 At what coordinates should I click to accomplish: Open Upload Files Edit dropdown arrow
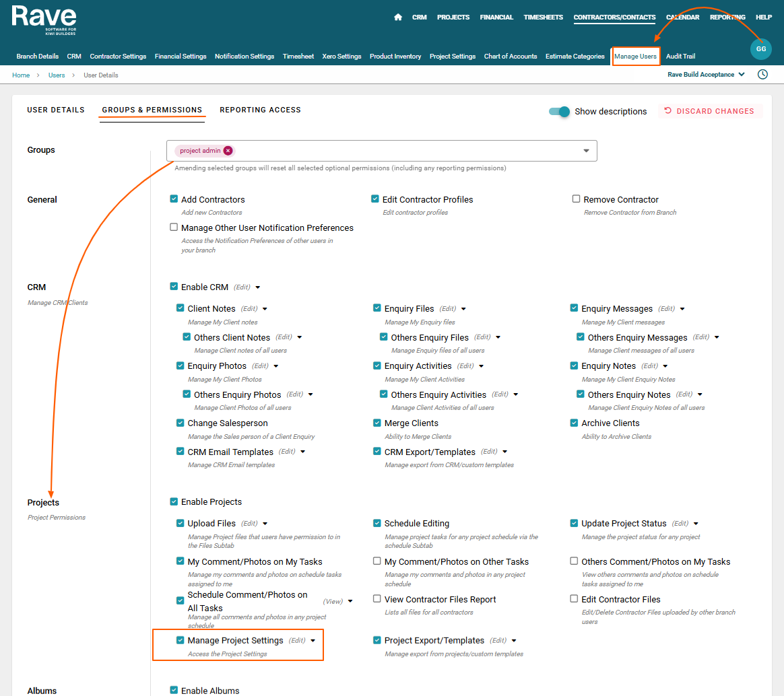[265, 524]
